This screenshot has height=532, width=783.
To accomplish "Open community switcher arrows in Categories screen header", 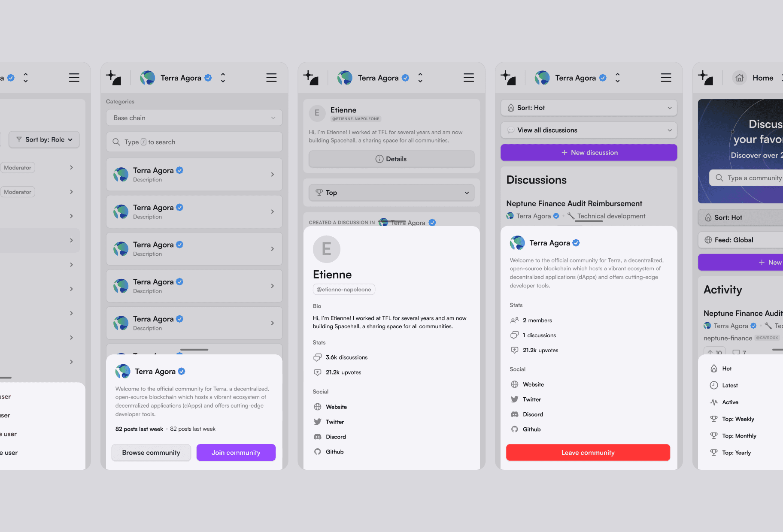I will tap(223, 78).
